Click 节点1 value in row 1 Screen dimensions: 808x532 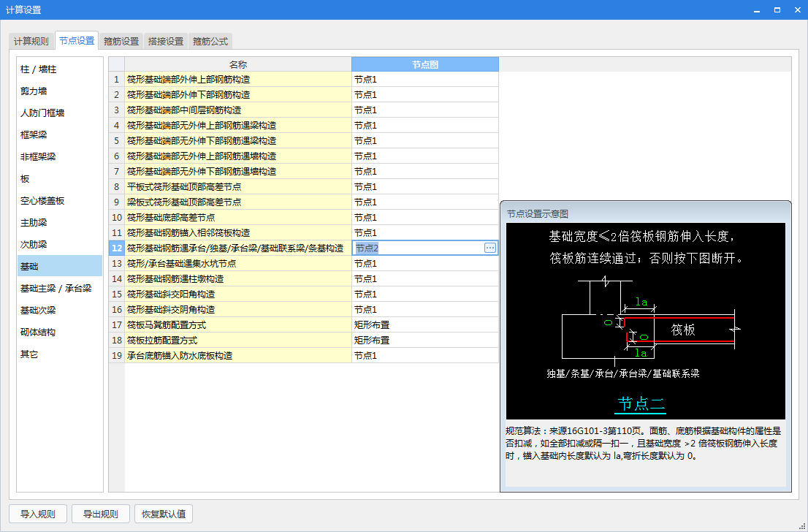pyautogui.click(x=425, y=80)
